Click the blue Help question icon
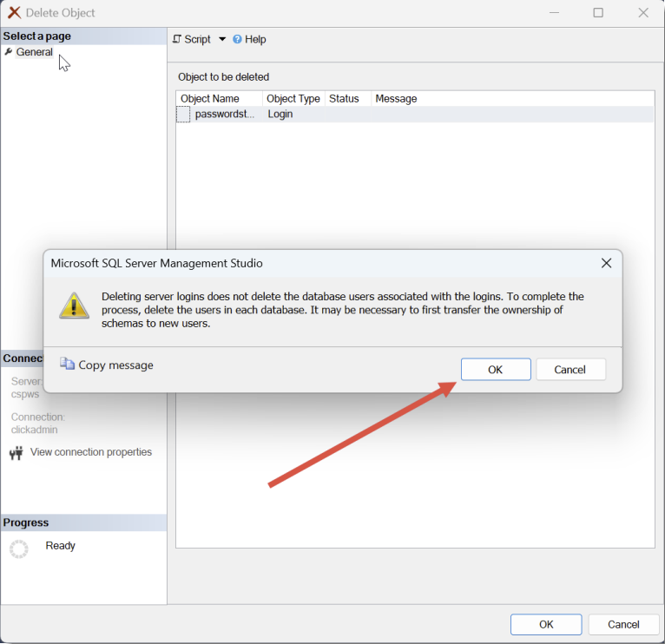665x644 pixels. point(237,39)
